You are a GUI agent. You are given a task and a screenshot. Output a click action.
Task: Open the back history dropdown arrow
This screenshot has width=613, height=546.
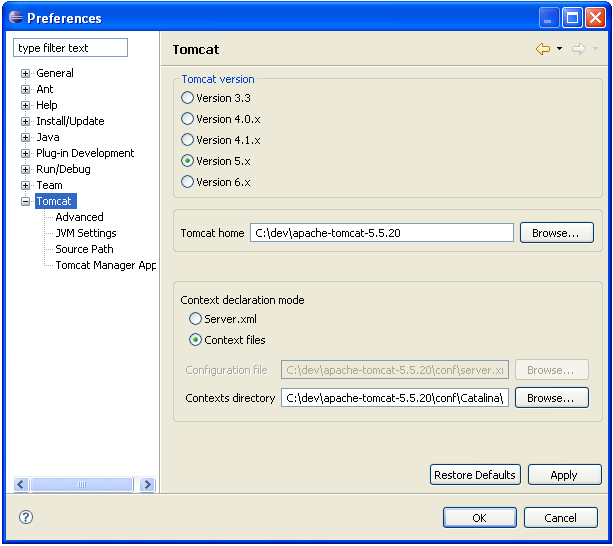(x=559, y=48)
